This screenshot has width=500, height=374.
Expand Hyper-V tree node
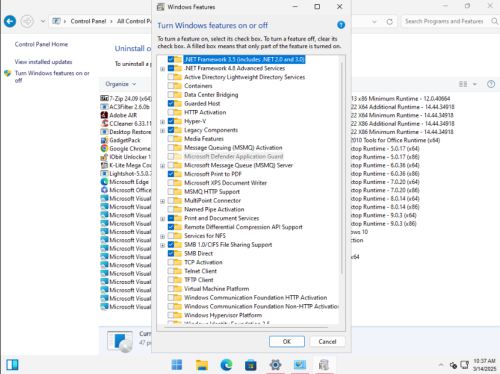click(162, 122)
